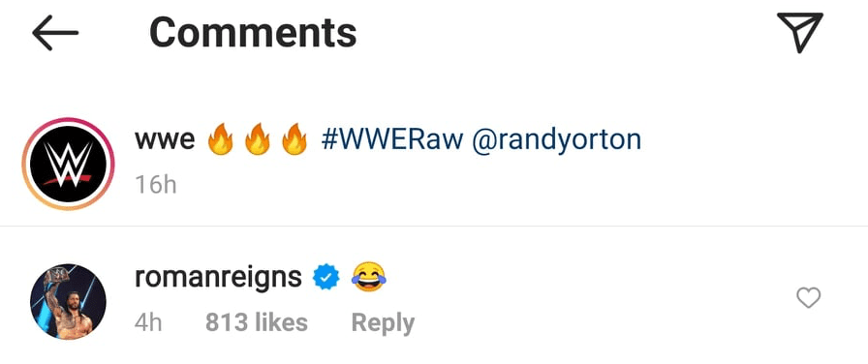View the 813 likes list
Screen dimensions: 868x364
point(257,322)
